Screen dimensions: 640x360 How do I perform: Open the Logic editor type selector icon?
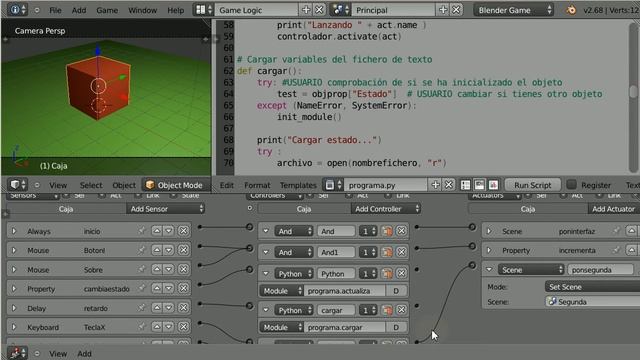(x=18, y=353)
